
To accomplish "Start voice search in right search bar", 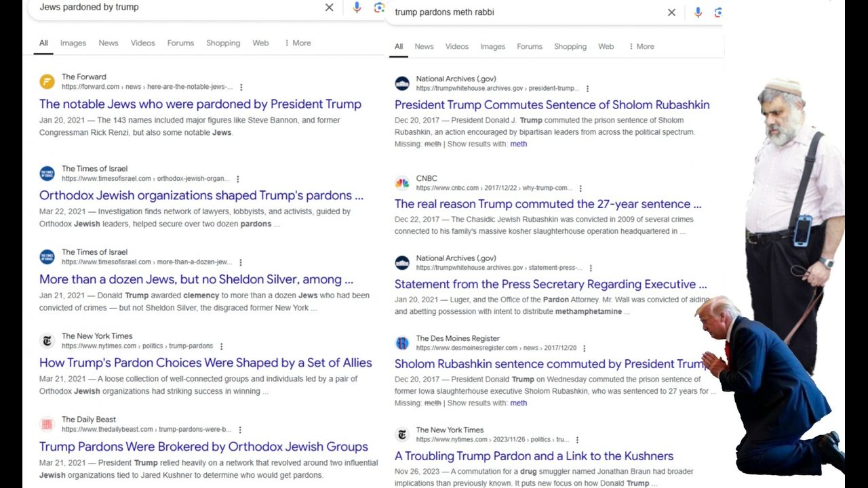I will (698, 12).
